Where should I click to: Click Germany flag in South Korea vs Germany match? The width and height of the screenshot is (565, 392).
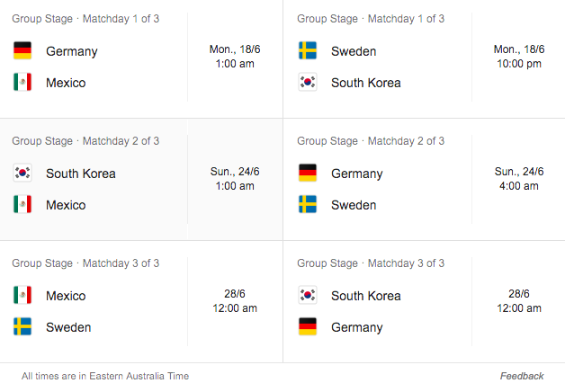tap(308, 326)
